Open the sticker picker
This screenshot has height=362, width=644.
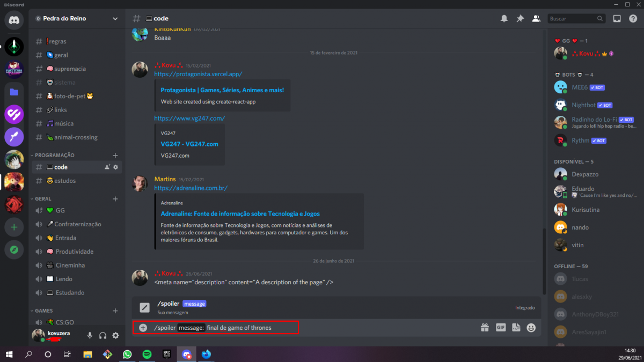[516, 327]
